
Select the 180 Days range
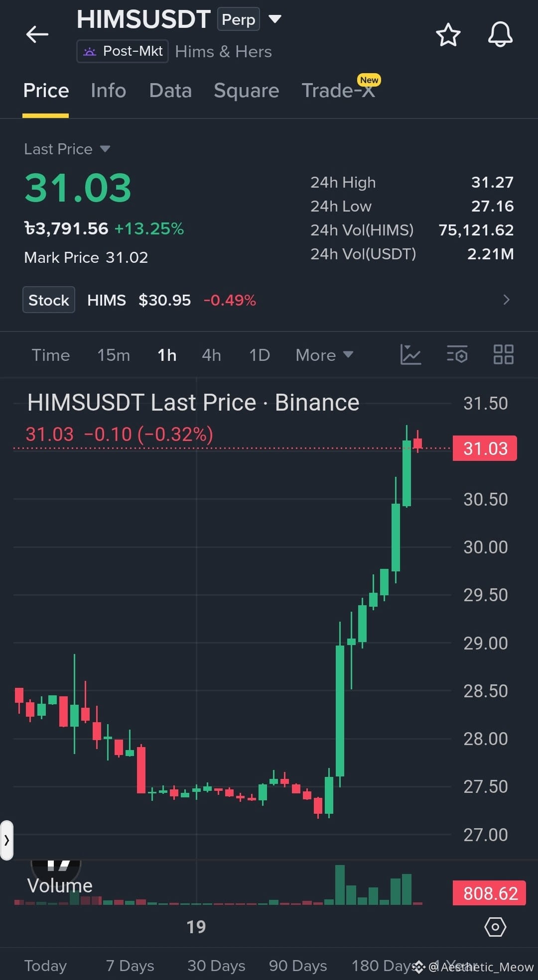coord(384,966)
